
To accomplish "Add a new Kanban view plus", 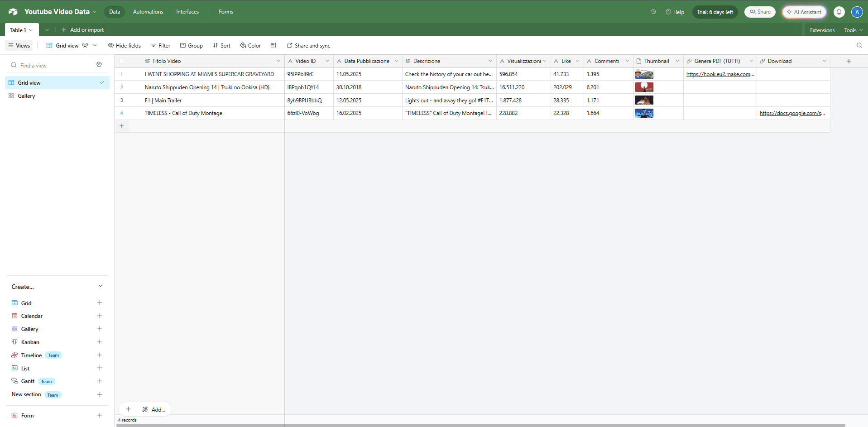I will (100, 342).
